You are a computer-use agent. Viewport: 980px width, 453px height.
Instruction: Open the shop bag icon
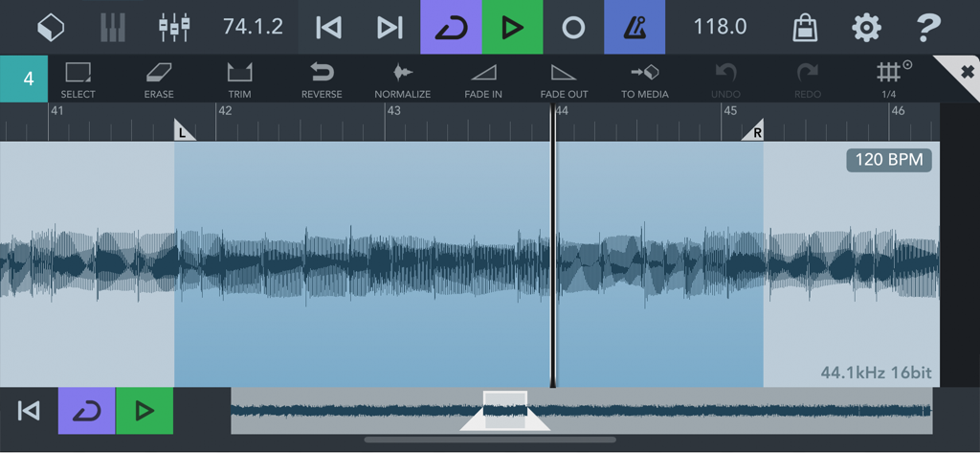point(805,27)
